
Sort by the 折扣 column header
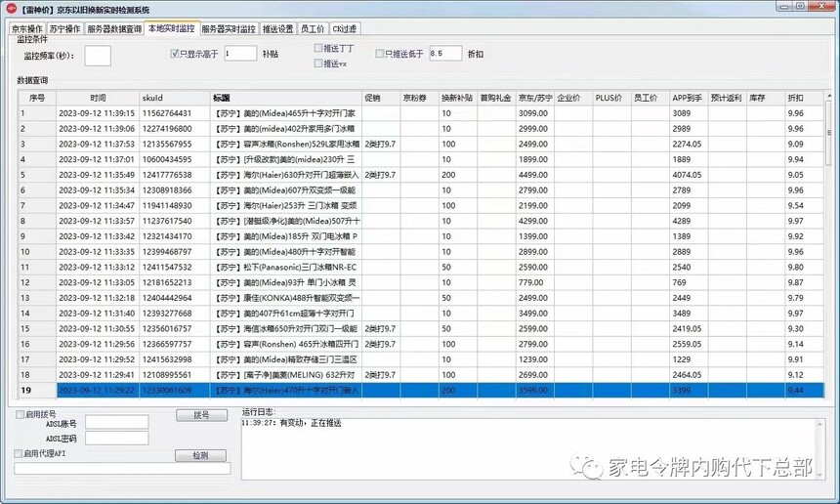[x=804, y=98]
